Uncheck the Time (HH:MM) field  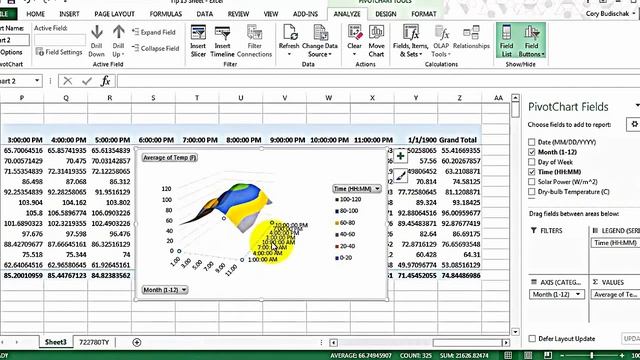pos(531,172)
